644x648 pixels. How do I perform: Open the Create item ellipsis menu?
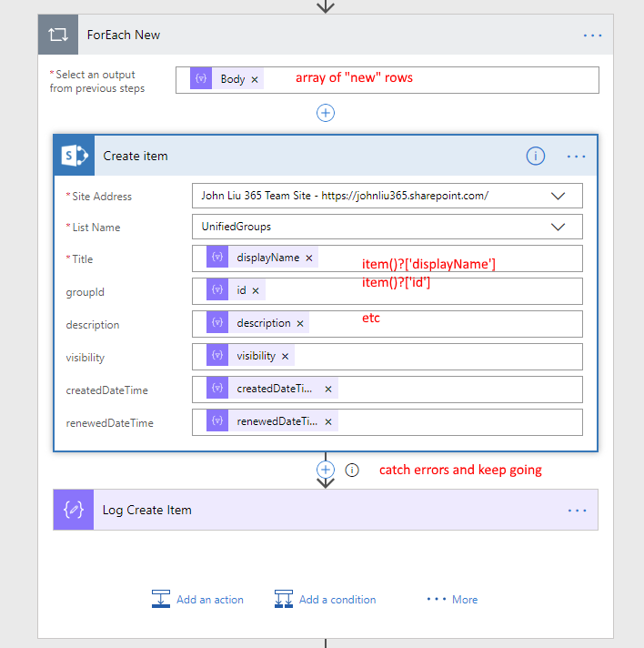[577, 157]
